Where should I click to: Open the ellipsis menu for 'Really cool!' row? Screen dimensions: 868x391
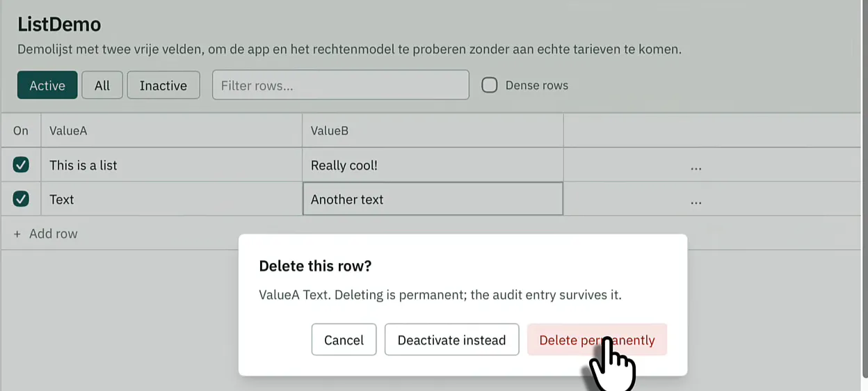click(x=696, y=166)
